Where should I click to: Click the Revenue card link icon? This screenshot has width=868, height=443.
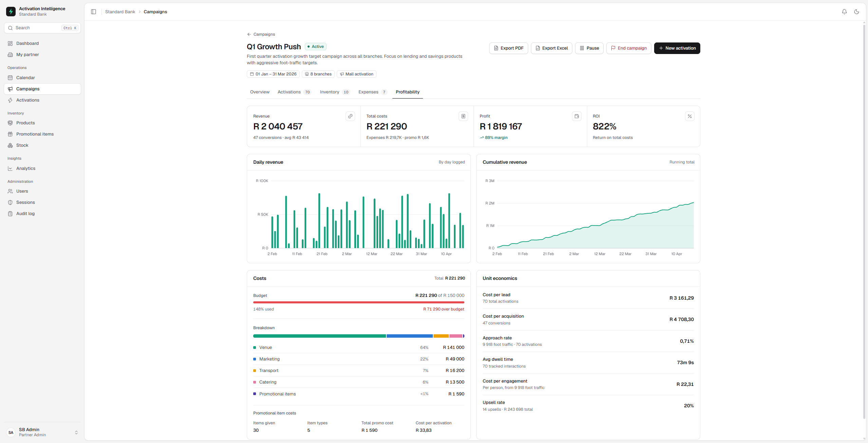point(350,116)
